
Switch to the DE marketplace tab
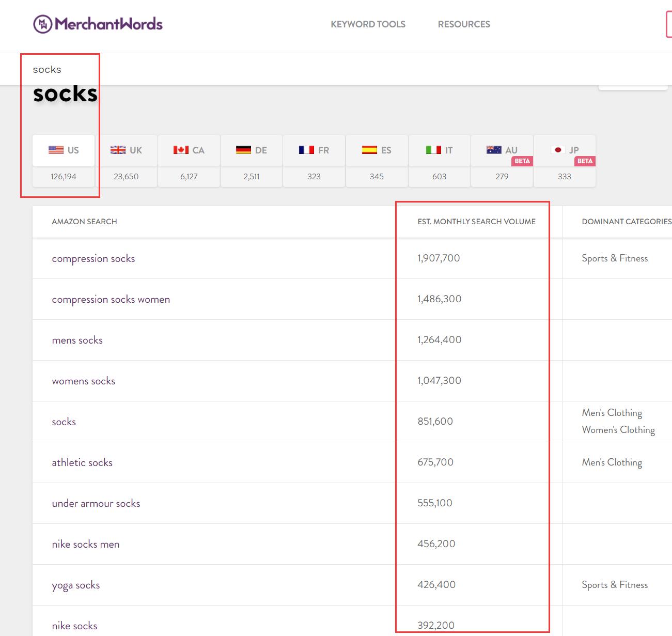[x=252, y=150]
